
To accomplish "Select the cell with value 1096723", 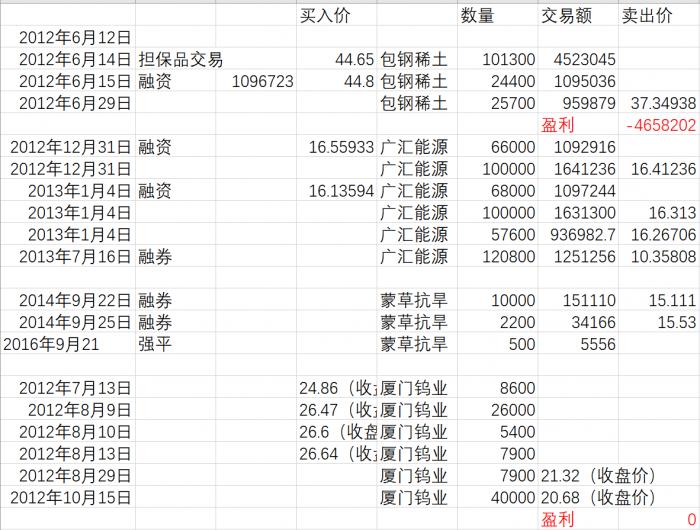I will point(256,81).
